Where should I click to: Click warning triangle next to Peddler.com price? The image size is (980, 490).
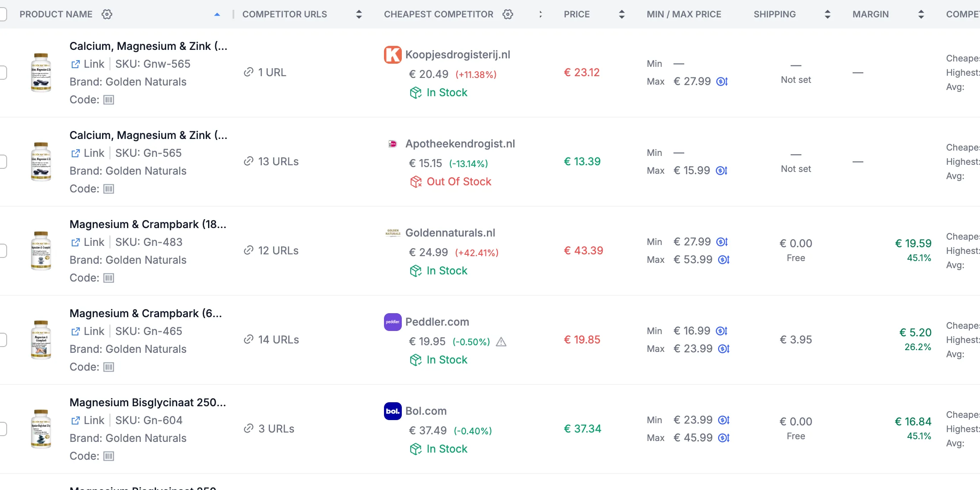pos(501,342)
